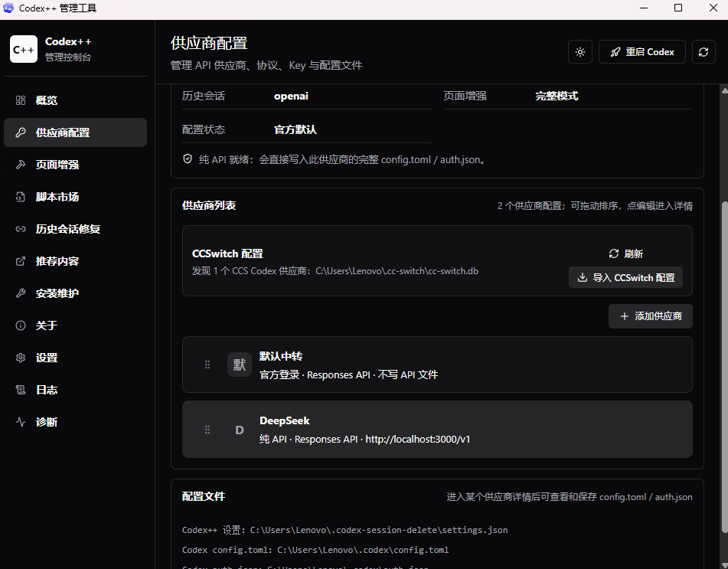
Task: Click 刷新 in the CCSwitch 配置 card
Action: (625, 253)
